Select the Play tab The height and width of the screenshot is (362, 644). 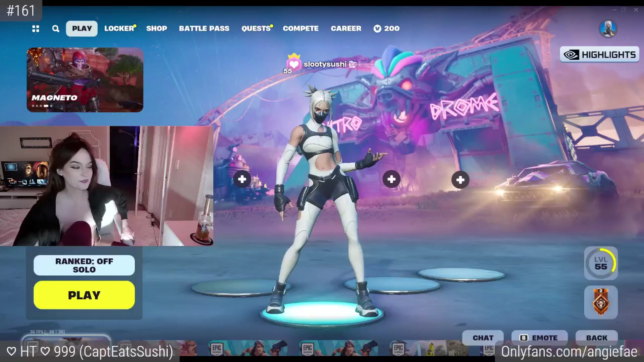tap(82, 28)
